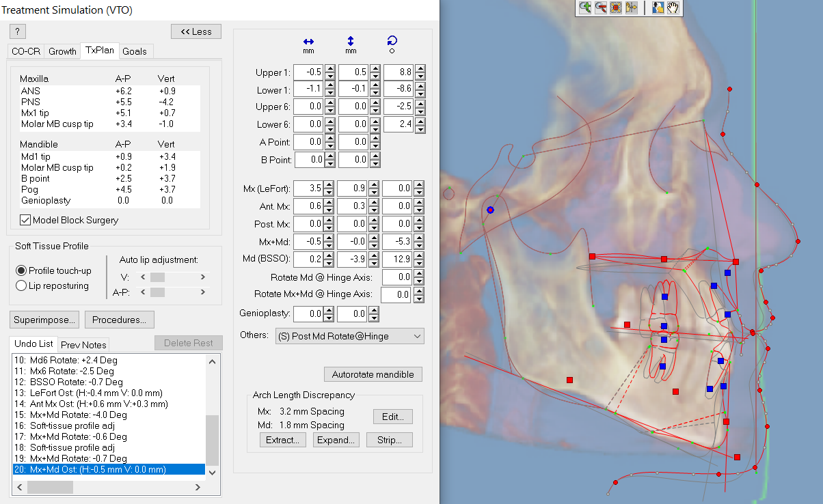Viewport: 823px width, 504px height.
Task: Select the Profile touch-up radio button
Action: point(21,270)
